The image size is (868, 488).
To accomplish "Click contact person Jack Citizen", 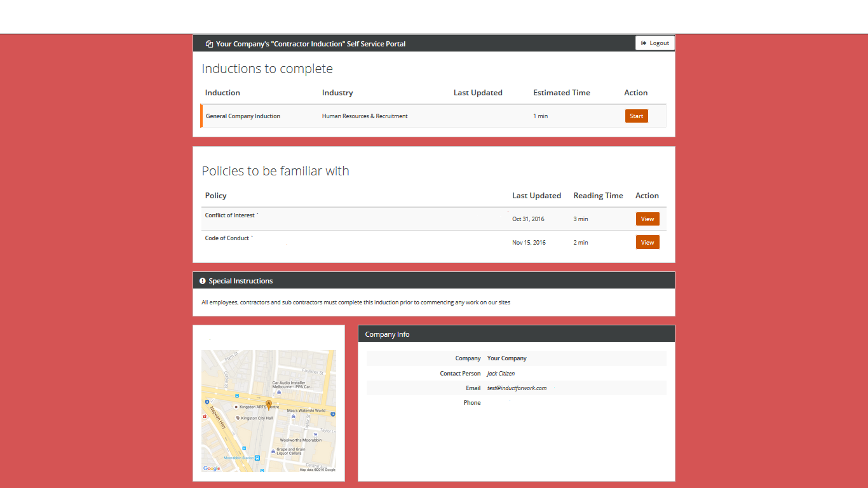I will (x=501, y=374).
